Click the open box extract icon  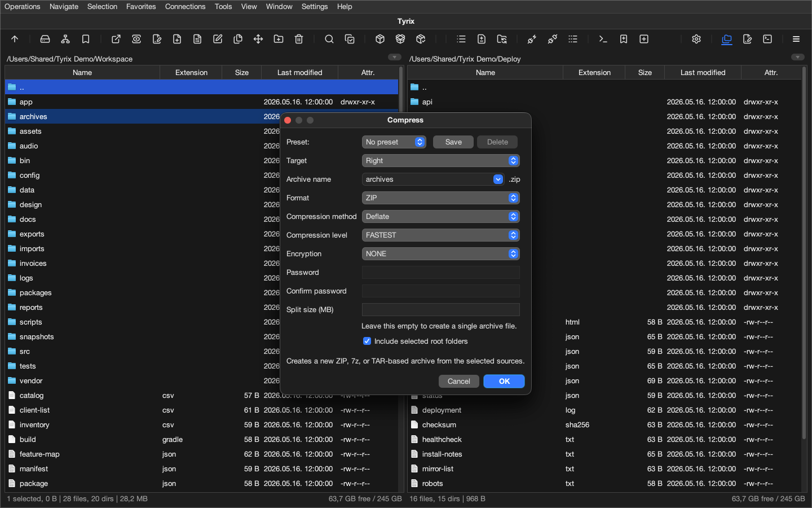coord(400,39)
